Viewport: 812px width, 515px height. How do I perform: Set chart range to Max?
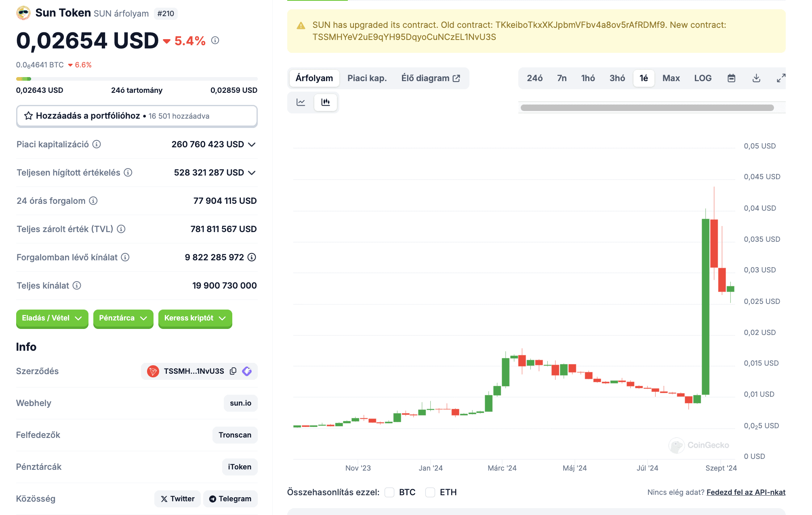point(671,78)
